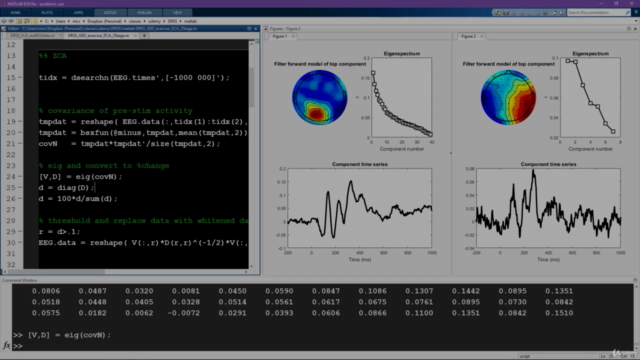Expand the dropdown arrow before classes
640x360 pixels.
[x=125, y=21]
